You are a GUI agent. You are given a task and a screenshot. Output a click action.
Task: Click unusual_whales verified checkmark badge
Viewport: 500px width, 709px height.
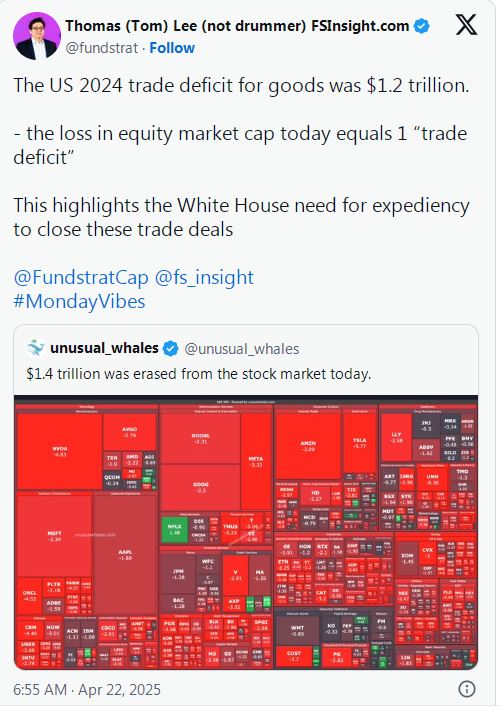[170, 349]
